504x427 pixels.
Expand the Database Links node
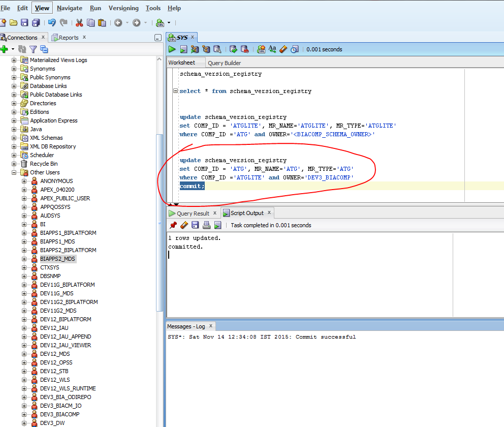[14, 86]
